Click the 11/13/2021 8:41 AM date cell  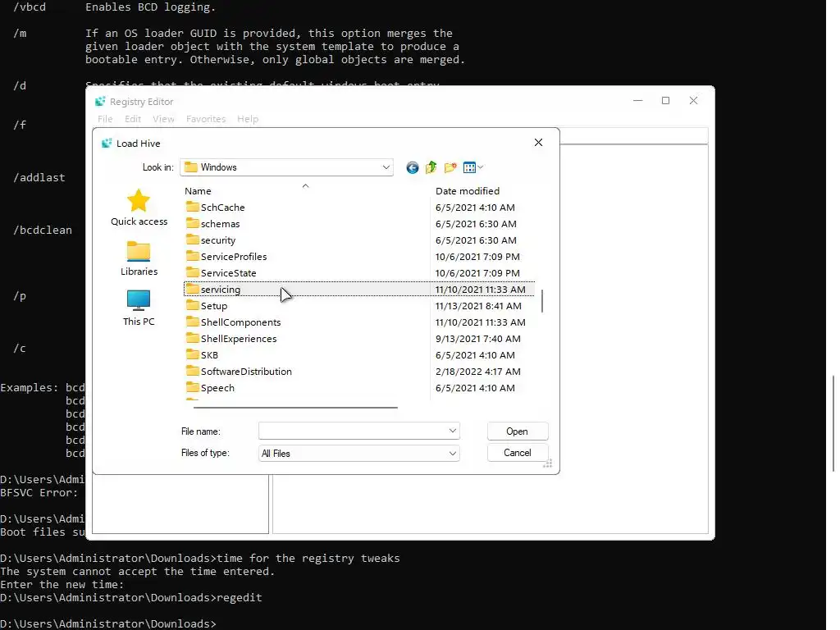[478, 306]
